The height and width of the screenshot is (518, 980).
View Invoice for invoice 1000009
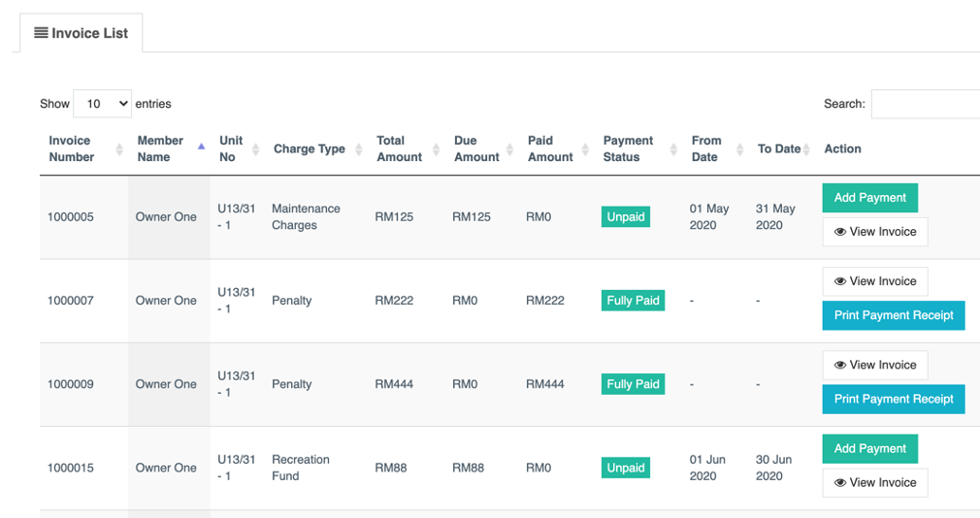coord(875,365)
